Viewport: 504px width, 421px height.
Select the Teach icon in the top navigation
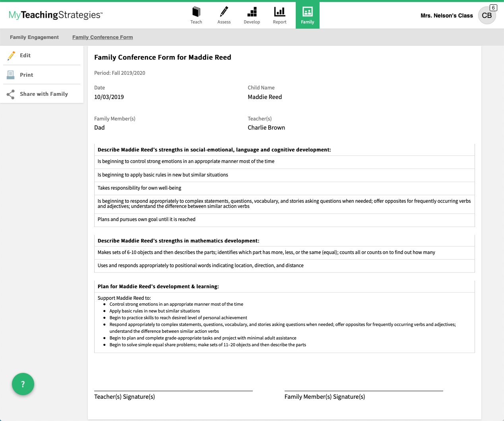[196, 15]
